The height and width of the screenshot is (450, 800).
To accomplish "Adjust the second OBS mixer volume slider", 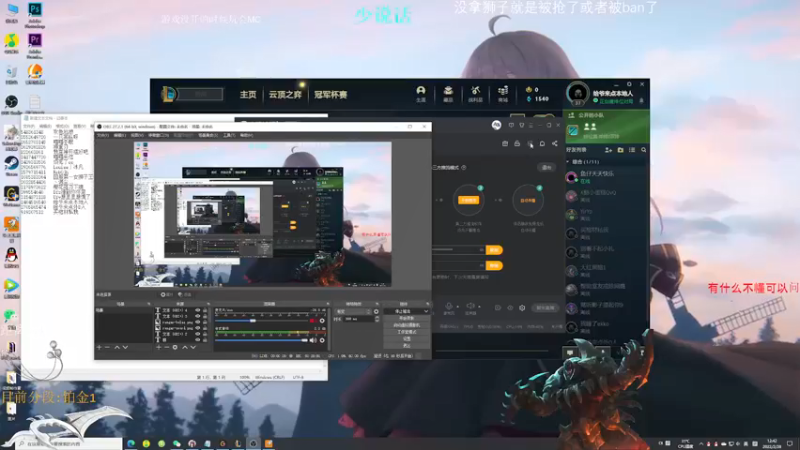I will (x=262, y=340).
